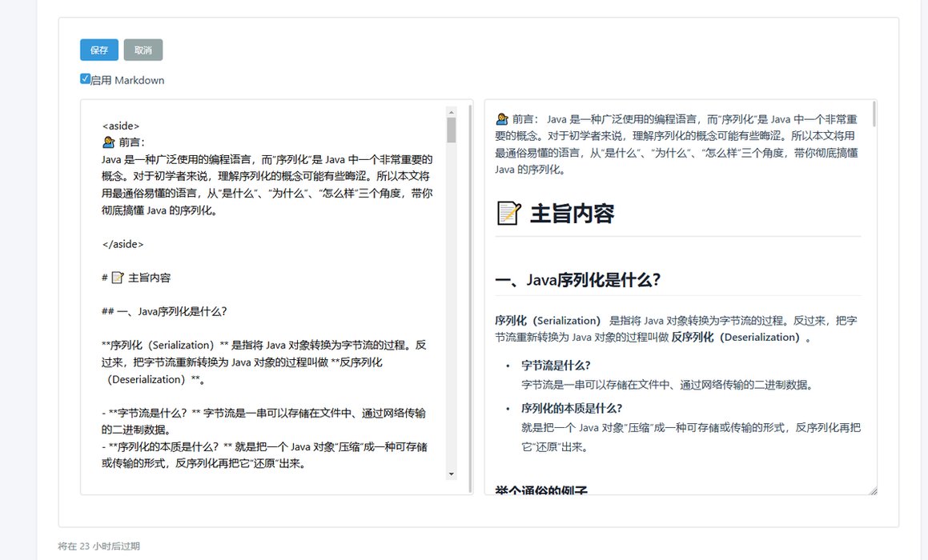Click the 启用 Markdown label text
Viewport: 928px width, 560px height.
click(127, 80)
